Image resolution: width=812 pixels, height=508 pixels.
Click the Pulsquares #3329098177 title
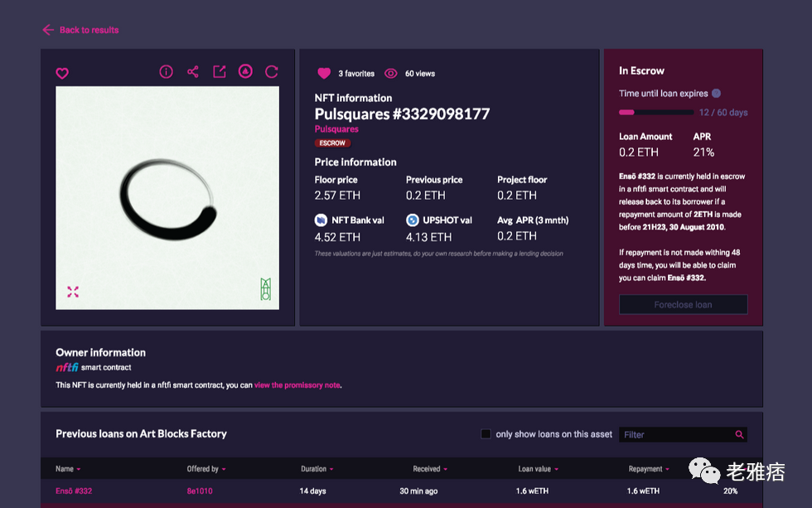pos(402,114)
